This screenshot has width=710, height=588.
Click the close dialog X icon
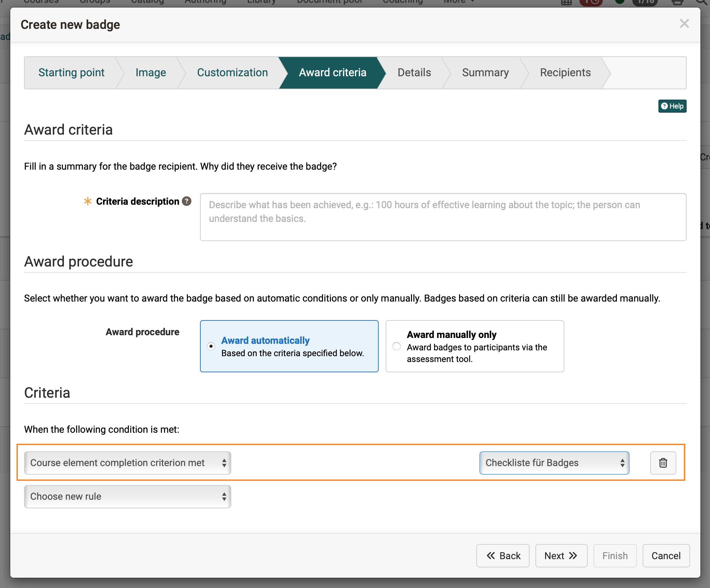[684, 24]
